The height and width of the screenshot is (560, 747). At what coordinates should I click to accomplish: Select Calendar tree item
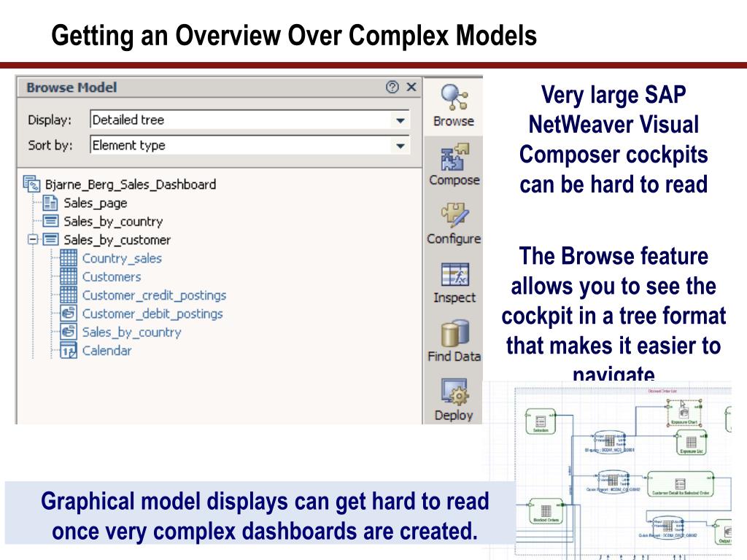point(107,351)
